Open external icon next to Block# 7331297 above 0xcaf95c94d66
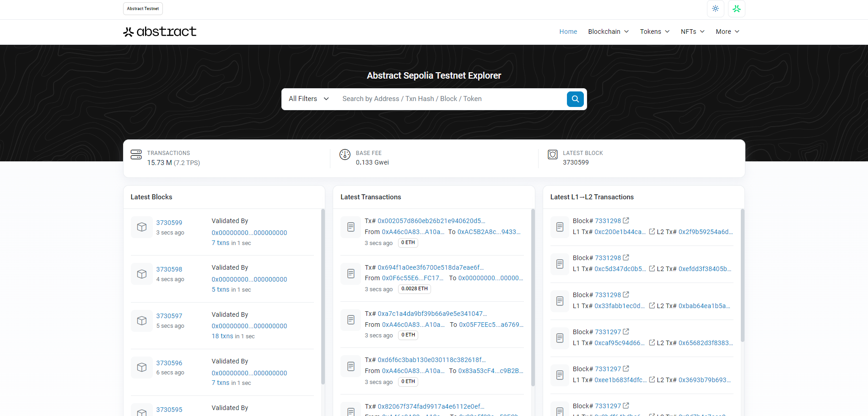868x416 pixels. pos(626,331)
